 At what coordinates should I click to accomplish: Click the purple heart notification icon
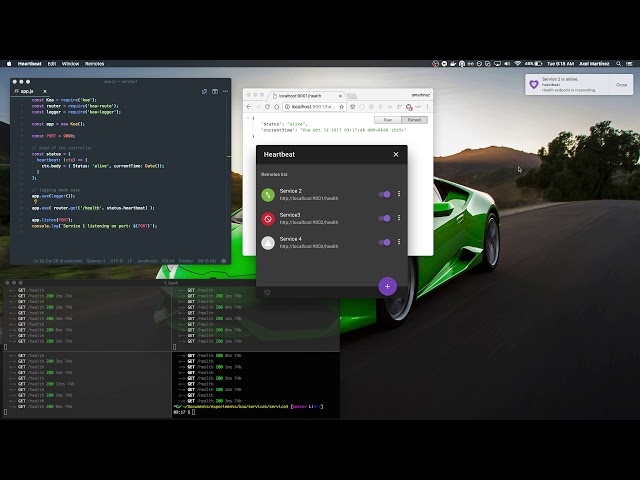pyautogui.click(x=533, y=84)
